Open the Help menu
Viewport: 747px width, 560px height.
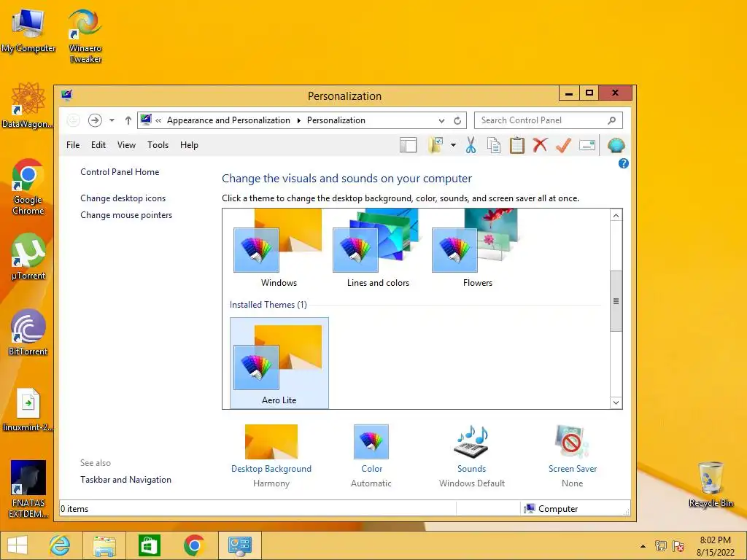point(189,145)
